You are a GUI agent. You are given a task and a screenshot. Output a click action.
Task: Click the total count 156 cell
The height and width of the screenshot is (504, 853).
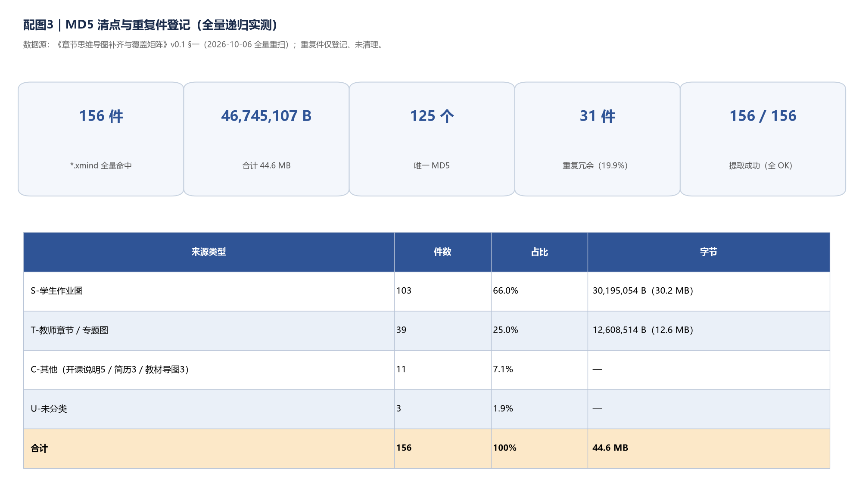tap(442, 448)
